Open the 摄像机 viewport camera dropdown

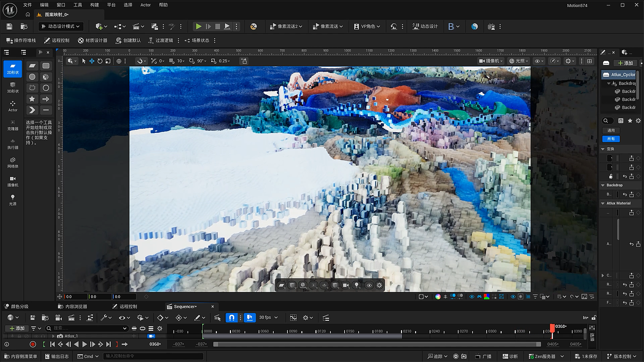(491, 61)
